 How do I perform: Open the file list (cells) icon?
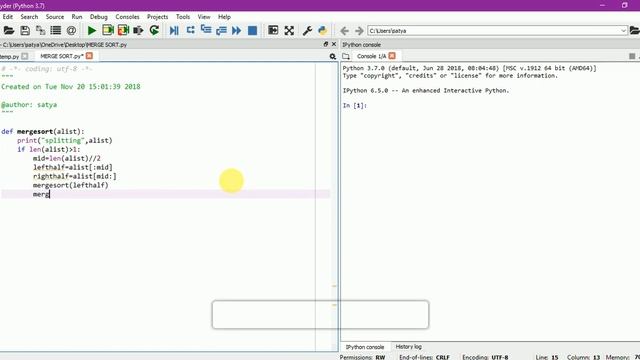point(56,31)
